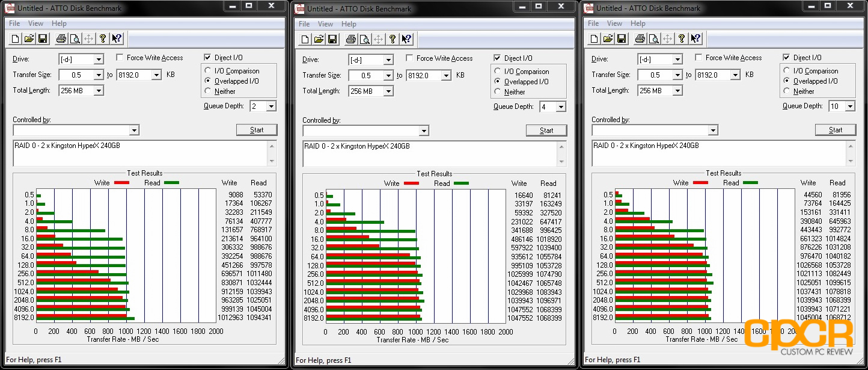Click four-arrow move icon in Queue Depth 2 window

click(x=88, y=39)
